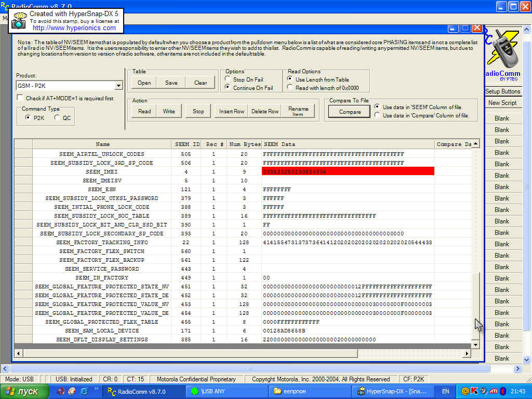Click the Name column header
The width and height of the screenshot is (532, 399).
point(102,144)
